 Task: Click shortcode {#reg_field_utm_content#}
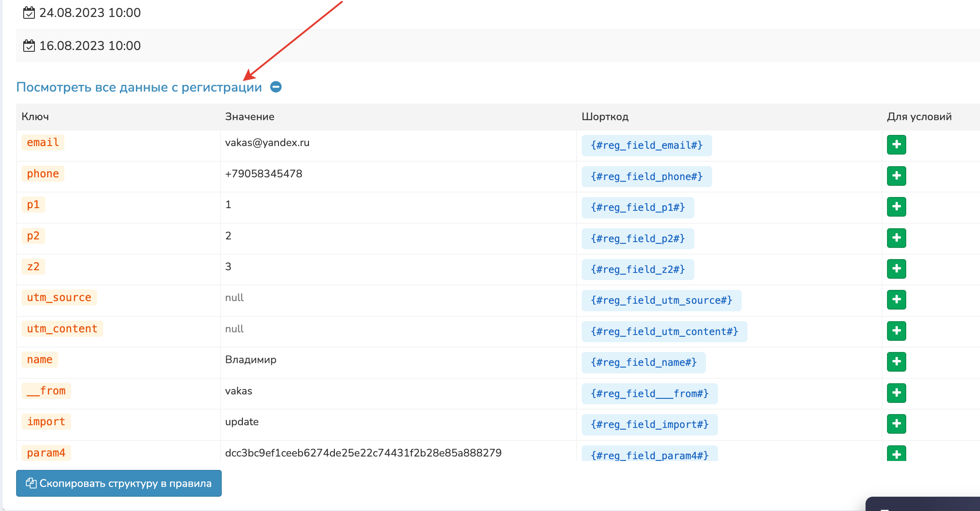664,332
